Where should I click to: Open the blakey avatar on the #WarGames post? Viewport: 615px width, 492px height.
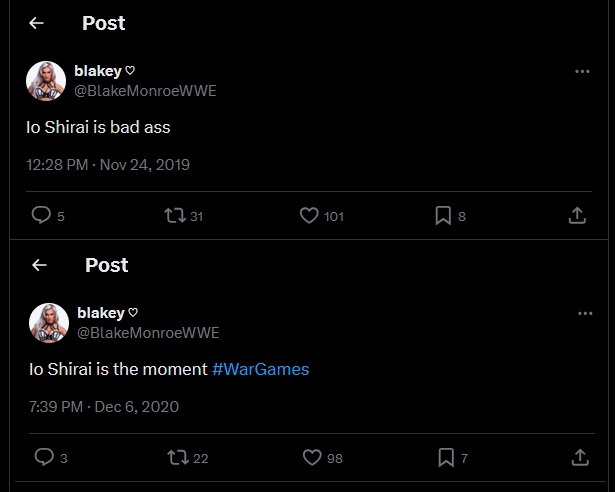[x=49, y=322]
